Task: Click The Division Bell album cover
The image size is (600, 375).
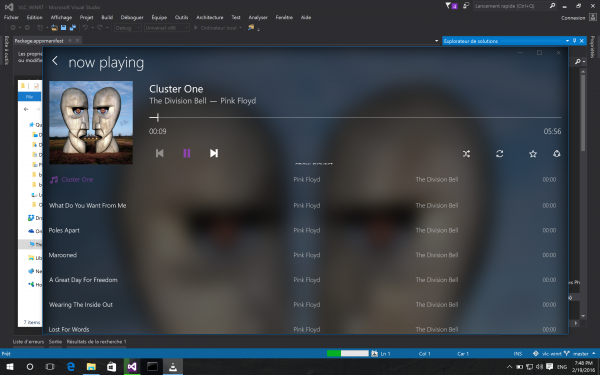Action: tap(91, 122)
